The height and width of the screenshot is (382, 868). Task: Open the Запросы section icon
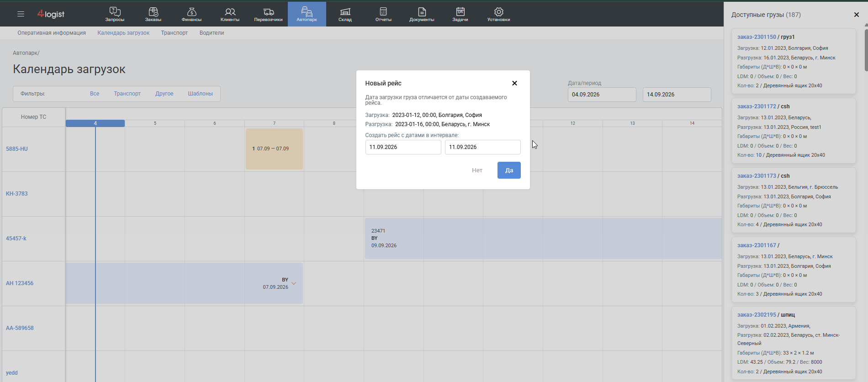[115, 11]
